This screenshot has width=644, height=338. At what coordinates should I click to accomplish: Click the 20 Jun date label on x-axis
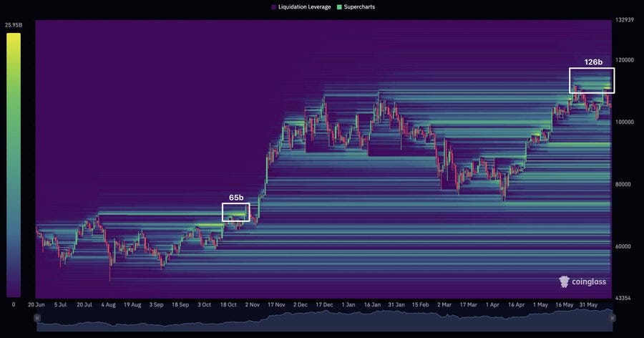click(37, 304)
